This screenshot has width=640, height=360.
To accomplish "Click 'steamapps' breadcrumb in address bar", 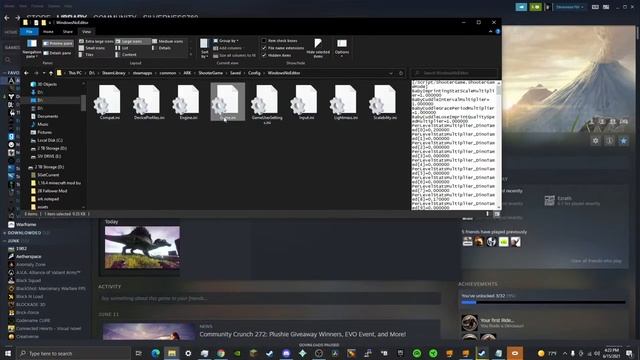I will point(142,73).
